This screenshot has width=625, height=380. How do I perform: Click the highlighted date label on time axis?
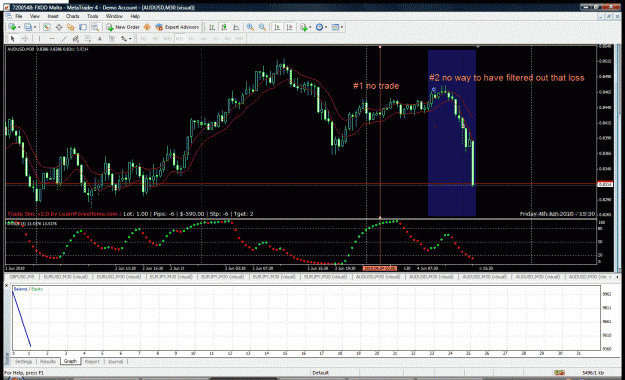[x=380, y=268]
